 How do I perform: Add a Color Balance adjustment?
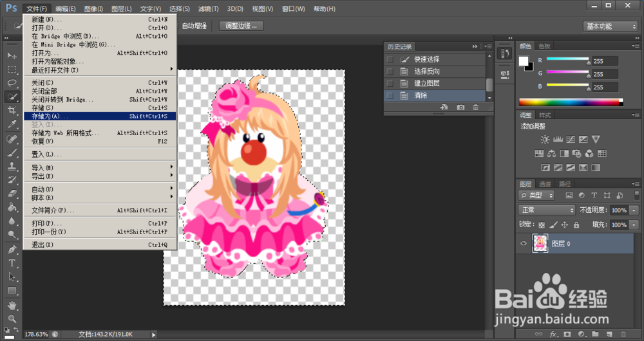[x=552, y=154]
